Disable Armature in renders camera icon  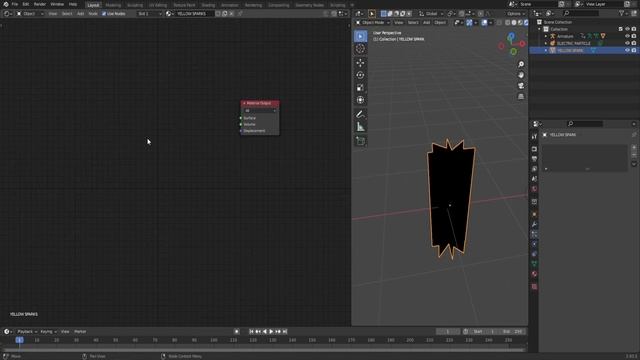pos(634,36)
